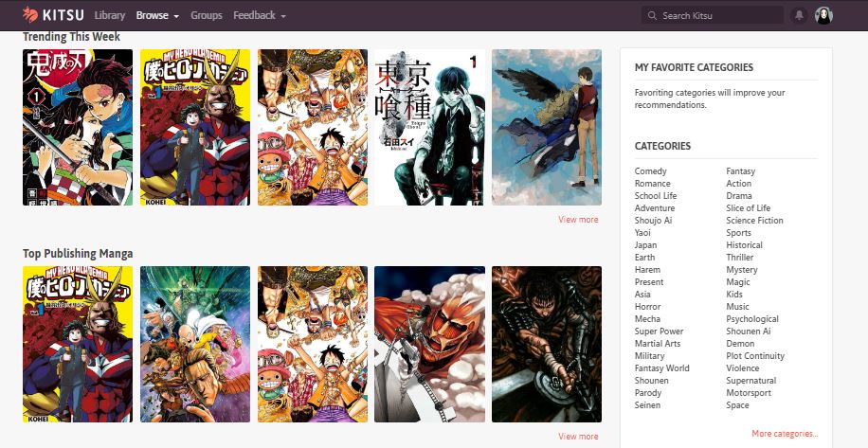
Task: Select the Magic category
Action: pos(738,282)
